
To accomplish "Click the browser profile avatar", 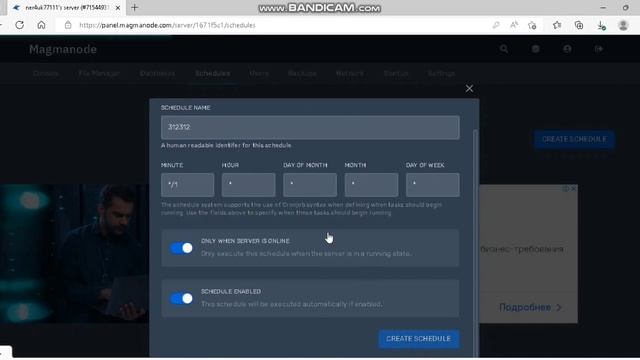I will tap(623, 25).
